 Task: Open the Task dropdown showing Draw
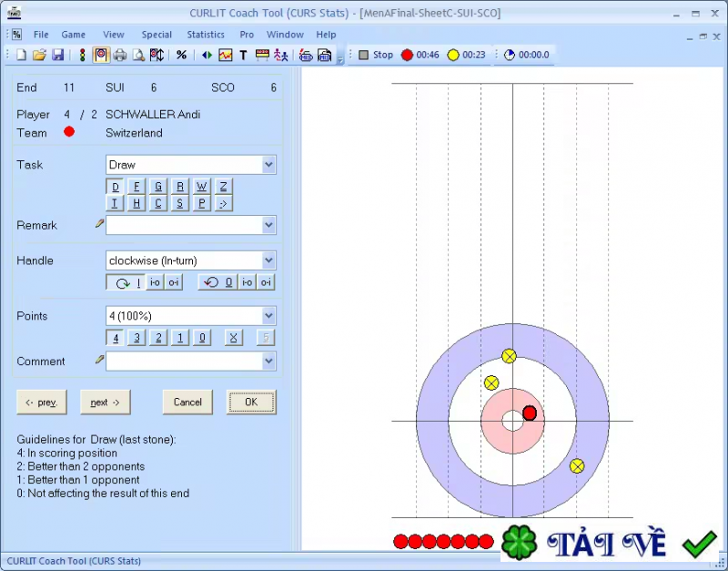pyautogui.click(x=268, y=165)
